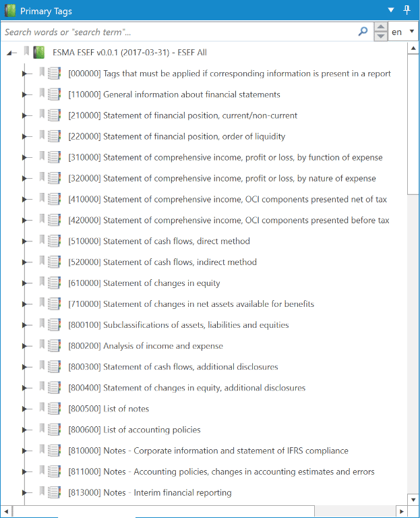The width and height of the screenshot is (420, 518).
Task: Toggle bookmark flag on [320000] nature of expense row
Action: (42, 177)
